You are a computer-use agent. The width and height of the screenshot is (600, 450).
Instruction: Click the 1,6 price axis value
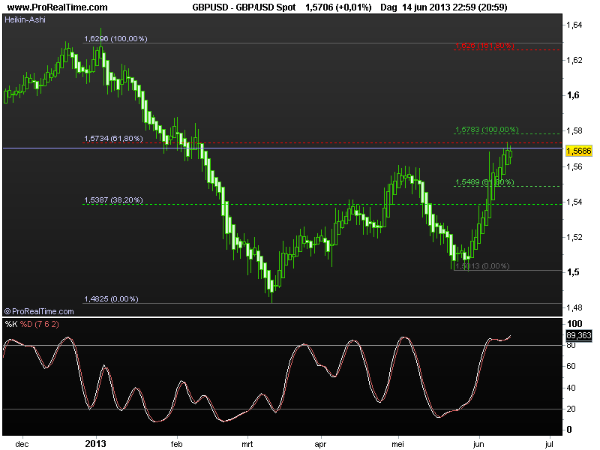click(573, 95)
